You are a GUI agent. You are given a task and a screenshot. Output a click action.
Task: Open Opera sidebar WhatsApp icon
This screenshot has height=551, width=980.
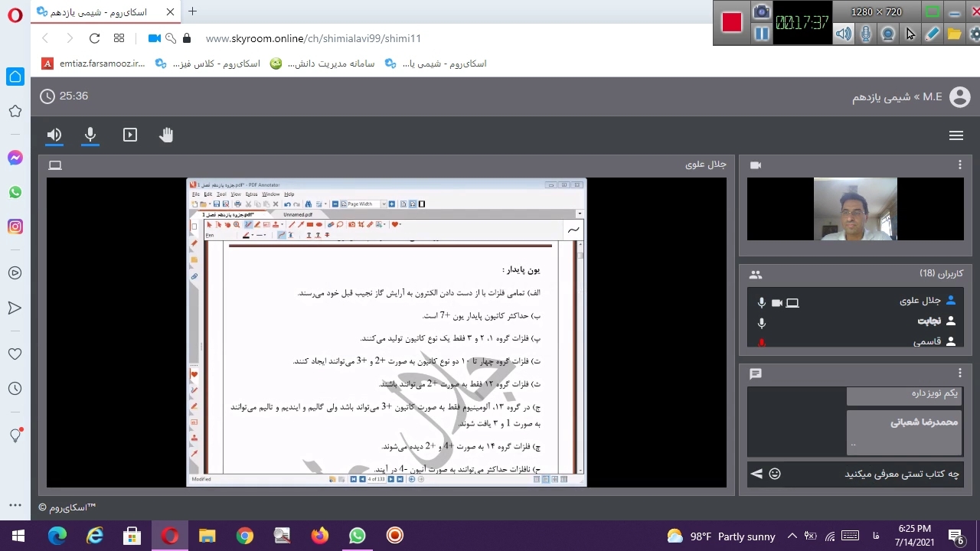tap(15, 192)
